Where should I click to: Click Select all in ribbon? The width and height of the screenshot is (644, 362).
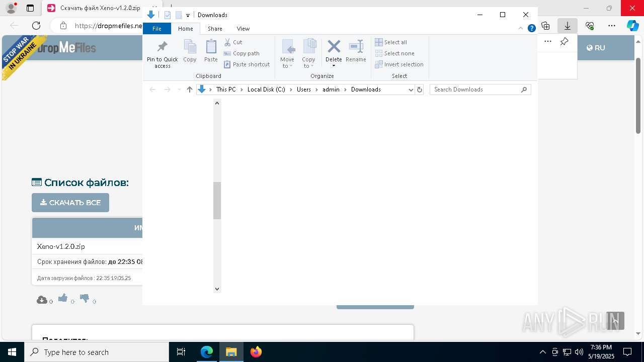click(x=391, y=42)
